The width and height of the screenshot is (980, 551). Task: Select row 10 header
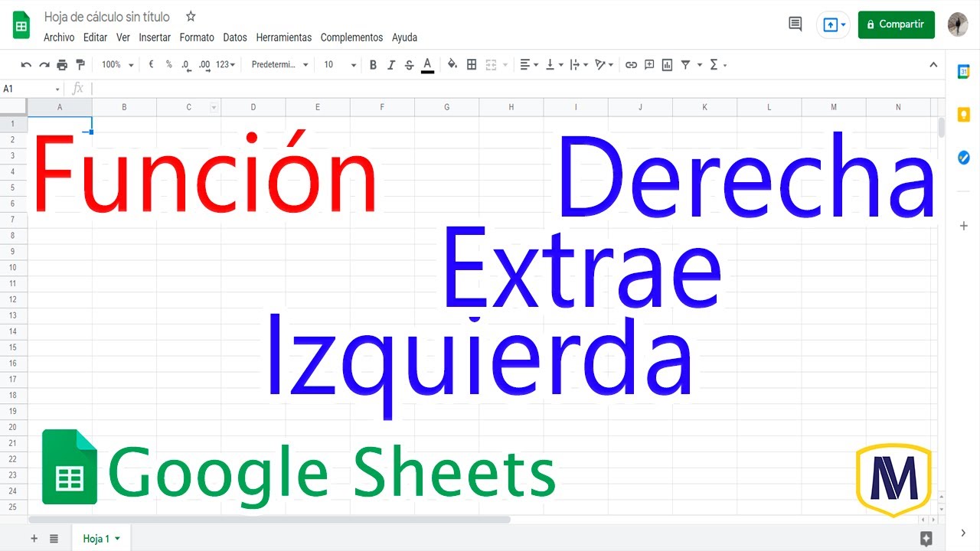(x=13, y=267)
